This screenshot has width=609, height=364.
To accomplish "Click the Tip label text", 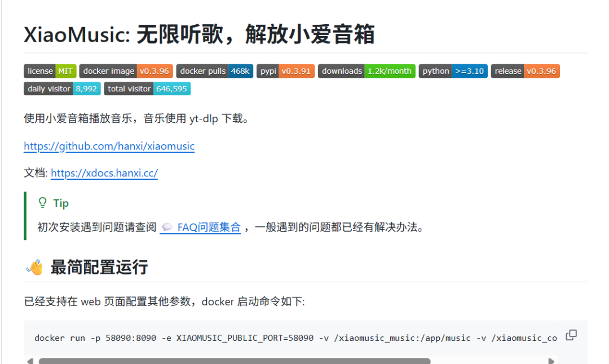I will pyautogui.click(x=61, y=203).
